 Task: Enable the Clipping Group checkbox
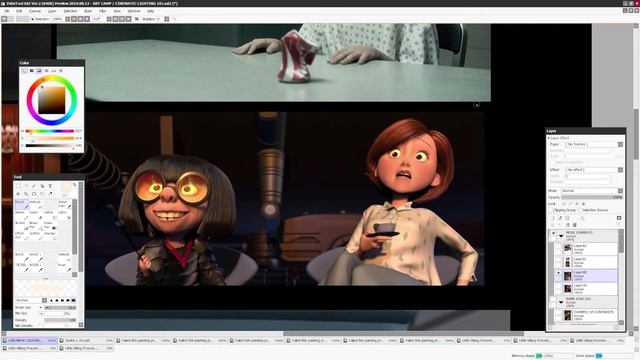[x=552, y=210]
